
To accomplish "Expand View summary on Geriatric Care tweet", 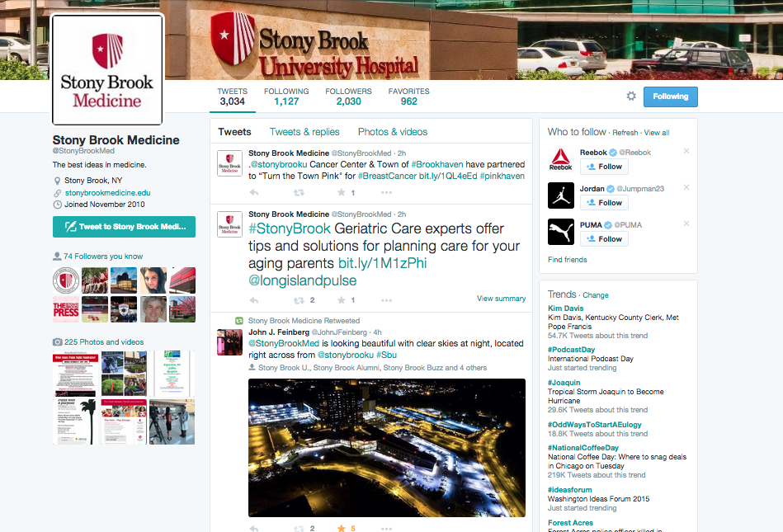I will (501, 299).
